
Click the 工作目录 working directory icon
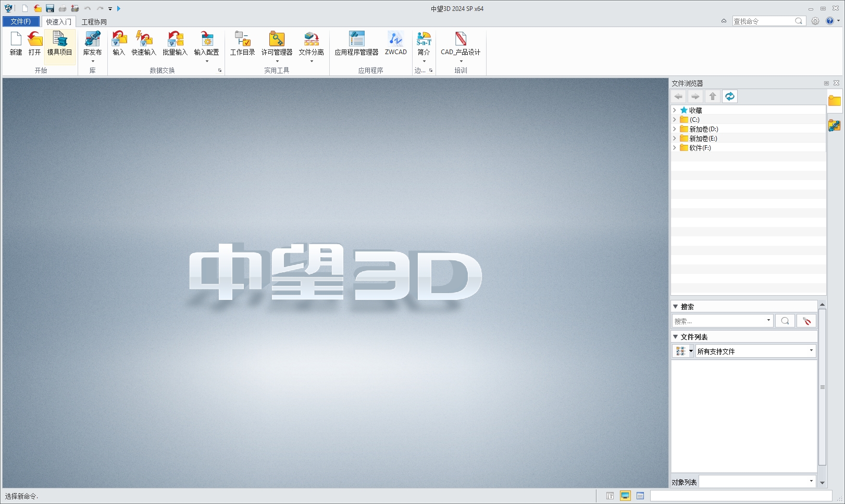(242, 43)
